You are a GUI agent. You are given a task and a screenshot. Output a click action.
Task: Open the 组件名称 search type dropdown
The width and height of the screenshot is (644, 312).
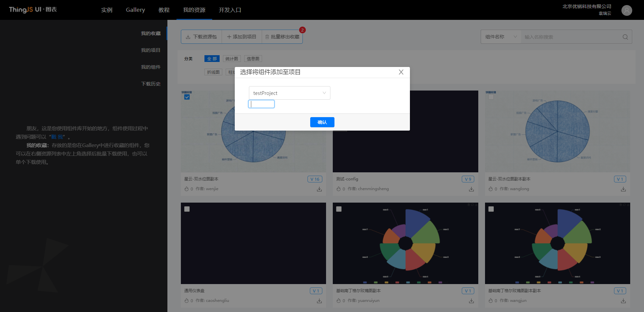[501, 37]
